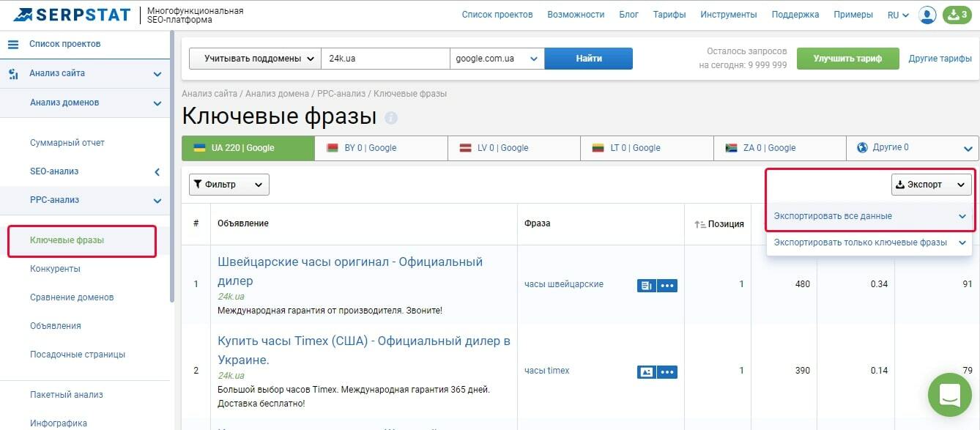Click the sidebar vertical scrollbar
Image resolution: width=980 pixels, height=430 pixels.
[x=172, y=168]
